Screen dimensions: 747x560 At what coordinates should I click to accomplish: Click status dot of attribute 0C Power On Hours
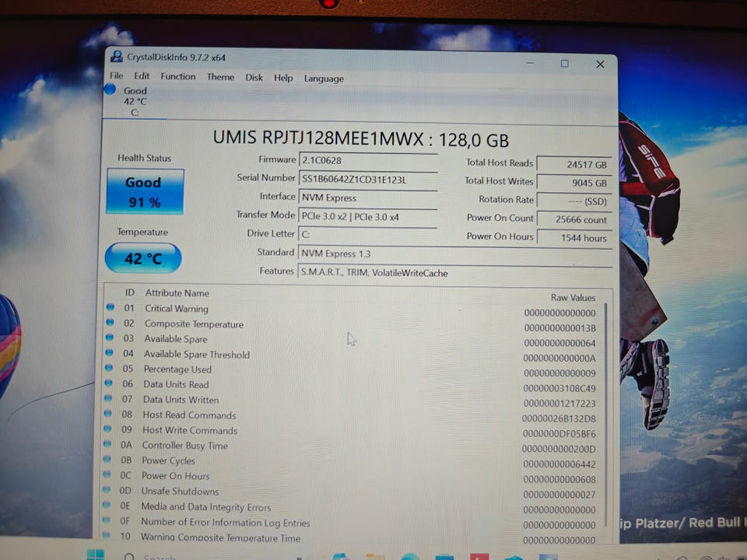click(x=107, y=474)
